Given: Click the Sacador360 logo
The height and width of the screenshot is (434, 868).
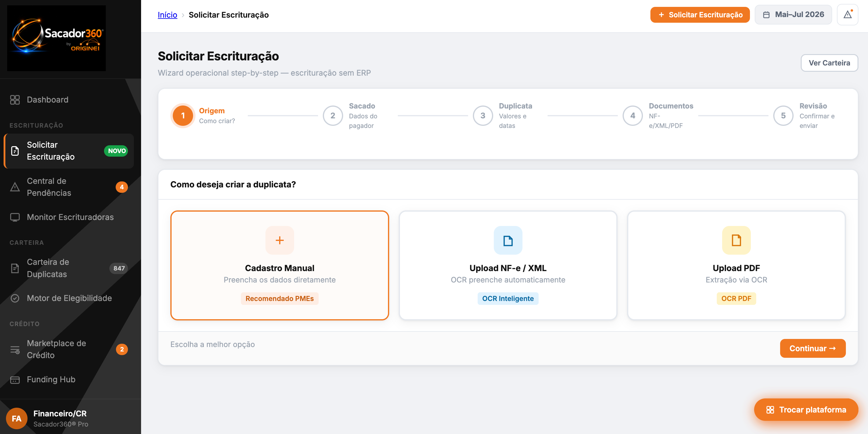Looking at the screenshot, I should [x=56, y=38].
